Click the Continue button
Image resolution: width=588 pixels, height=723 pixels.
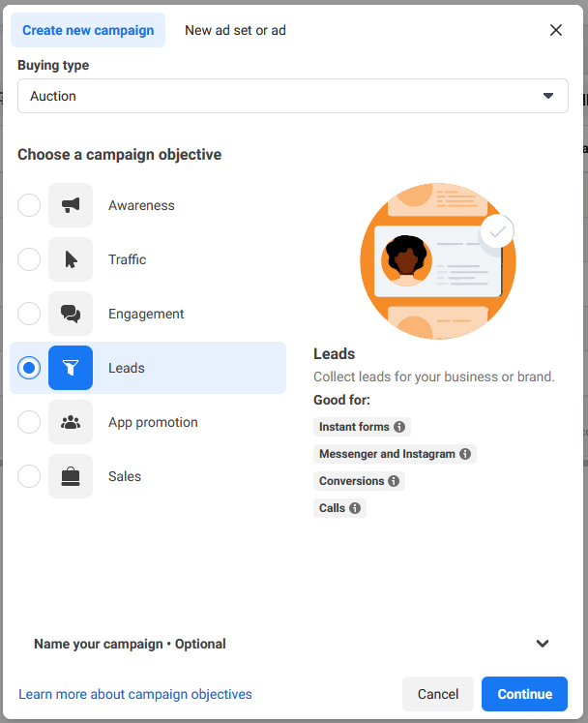524,694
